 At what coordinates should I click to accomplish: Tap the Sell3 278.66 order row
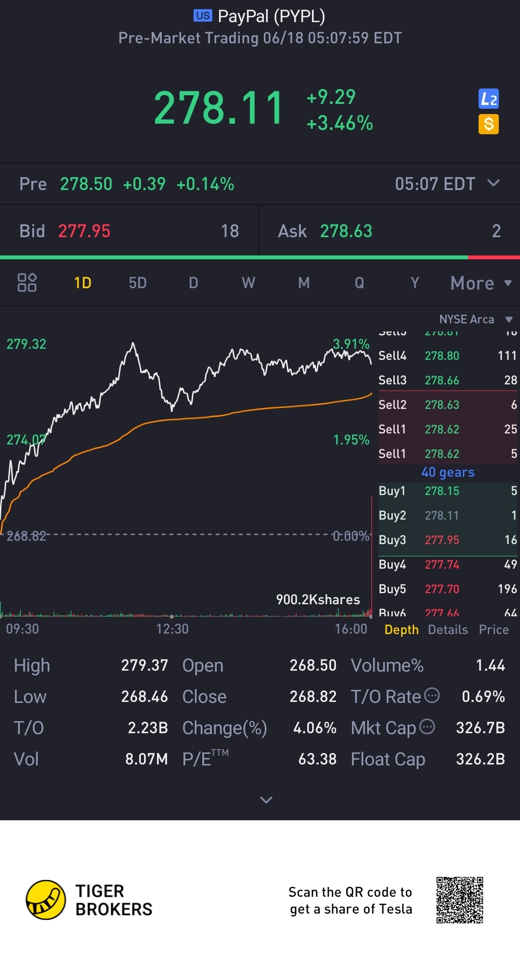pos(448,380)
